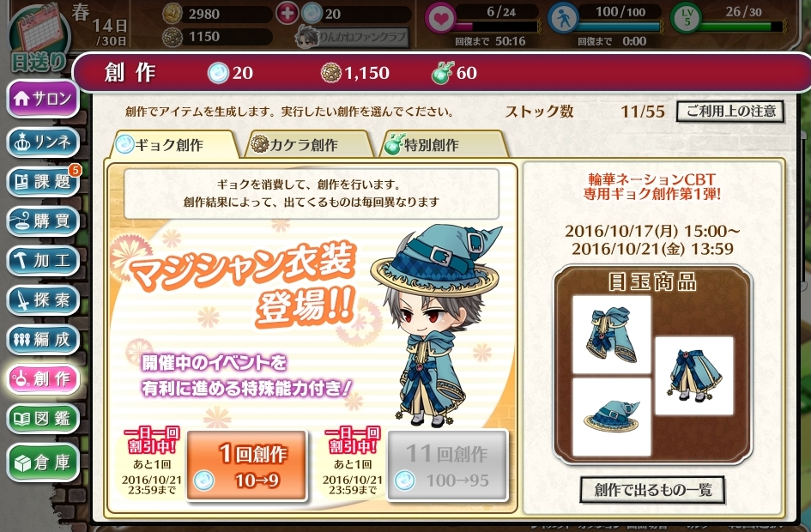Viewport: 811px width, 532px height.
Task: Open ご利用上の注意 usage notes
Action: 729,111
